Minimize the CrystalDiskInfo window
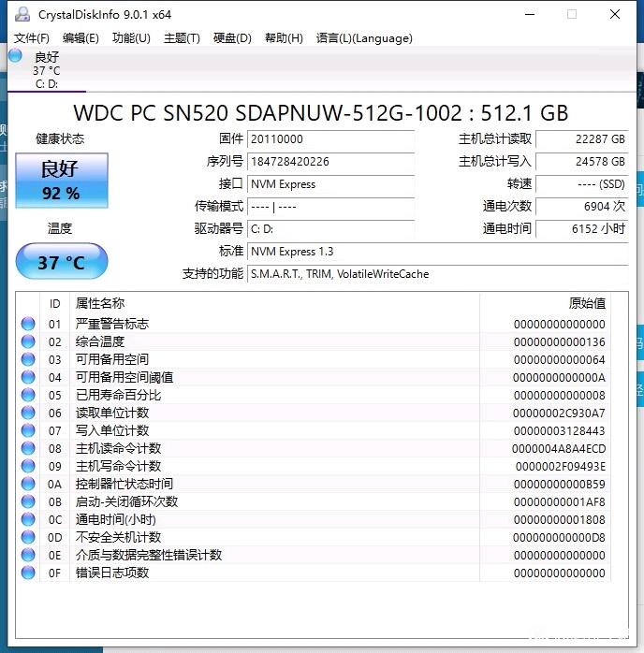Image resolution: width=644 pixels, height=653 pixels. coord(530,14)
